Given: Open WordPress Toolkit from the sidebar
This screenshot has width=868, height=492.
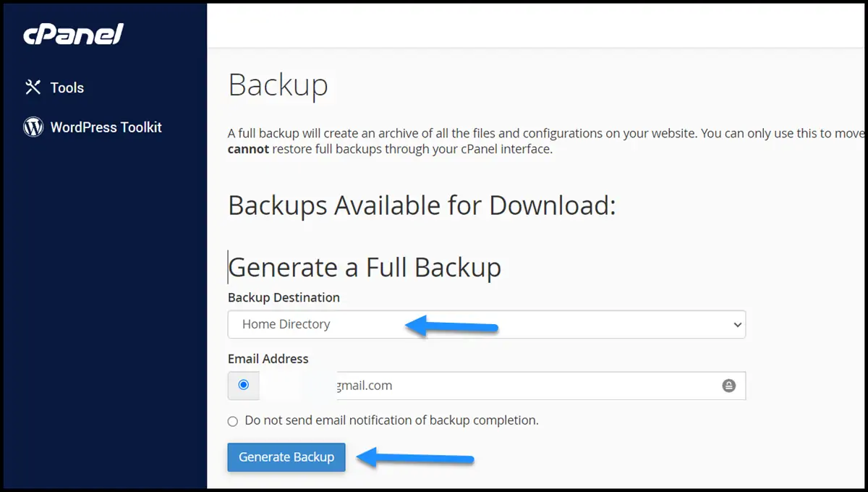Looking at the screenshot, I should click(x=106, y=127).
